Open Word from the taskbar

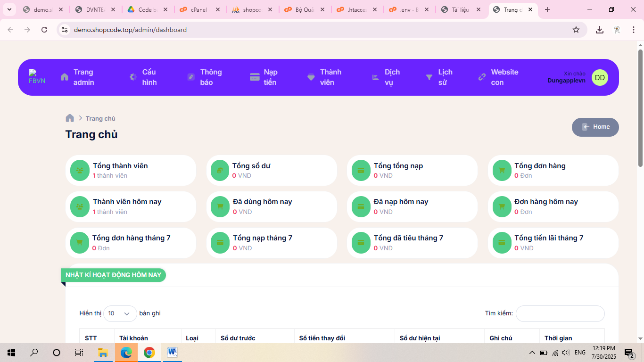point(172,352)
